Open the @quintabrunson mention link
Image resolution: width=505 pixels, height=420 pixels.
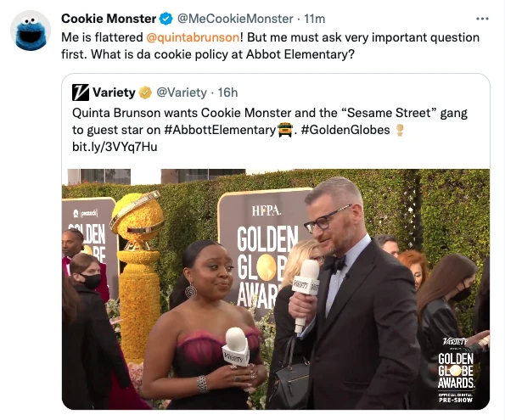(x=193, y=37)
